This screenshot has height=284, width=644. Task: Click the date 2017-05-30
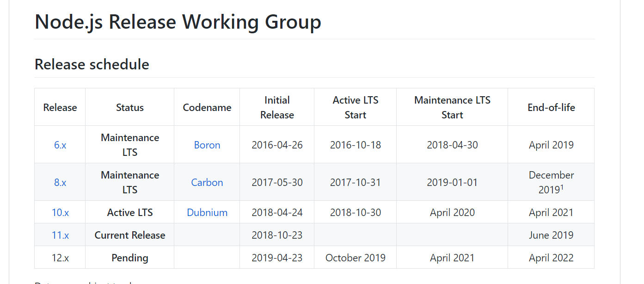click(x=277, y=182)
